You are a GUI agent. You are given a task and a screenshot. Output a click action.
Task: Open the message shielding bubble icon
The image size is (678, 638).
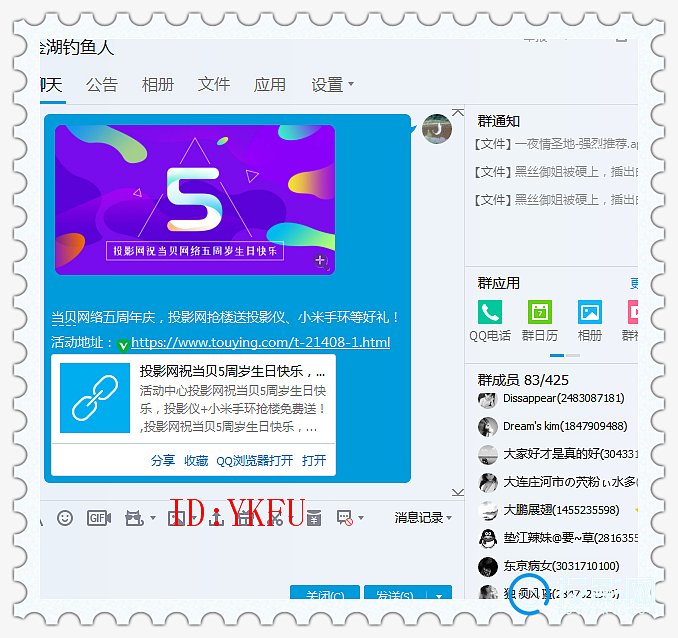click(x=345, y=517)
